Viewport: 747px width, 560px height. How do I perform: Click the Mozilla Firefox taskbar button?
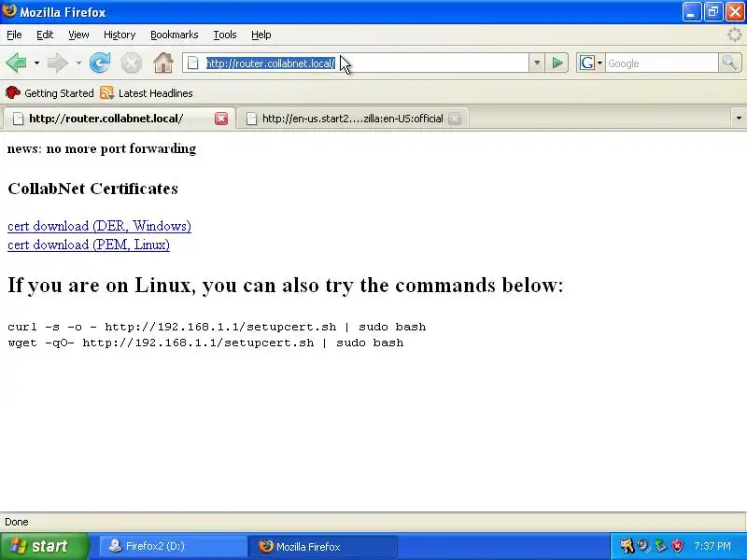[323, 546]
